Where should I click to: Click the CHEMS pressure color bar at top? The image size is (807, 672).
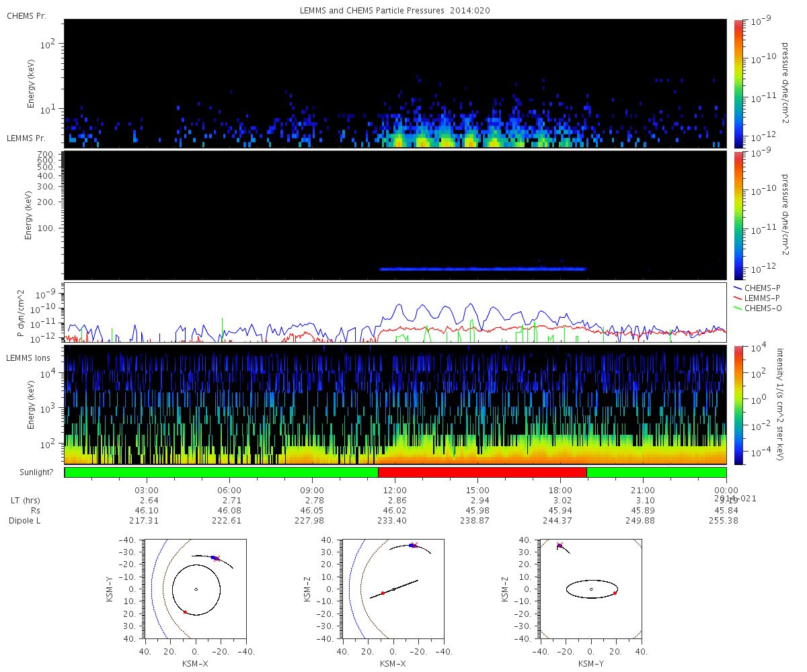point(738,83)
